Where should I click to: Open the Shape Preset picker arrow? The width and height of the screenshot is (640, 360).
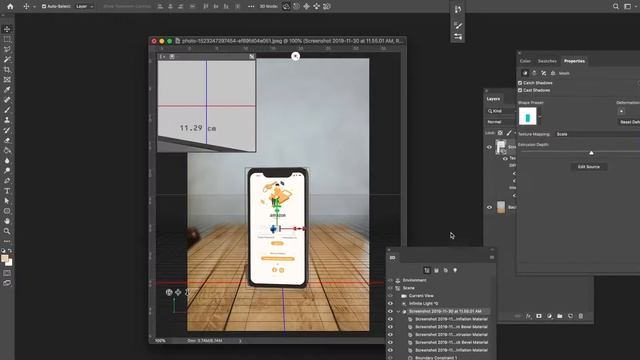(540, 117)
